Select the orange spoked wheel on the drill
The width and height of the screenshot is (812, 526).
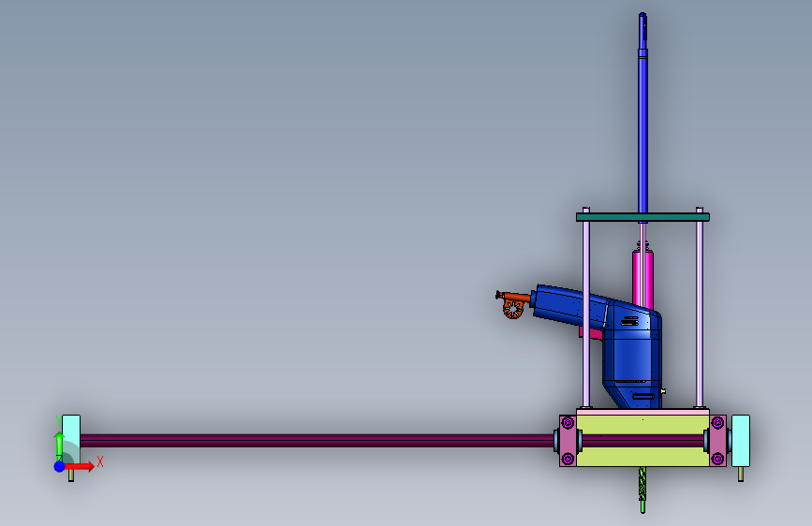tap(512, 310)
